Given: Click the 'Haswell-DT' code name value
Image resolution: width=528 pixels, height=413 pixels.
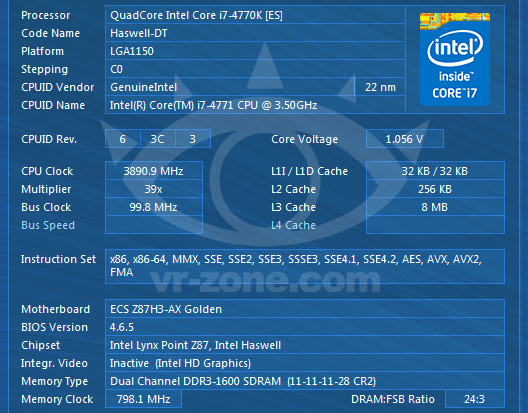Looking at the screenshot, I should 139,33.
